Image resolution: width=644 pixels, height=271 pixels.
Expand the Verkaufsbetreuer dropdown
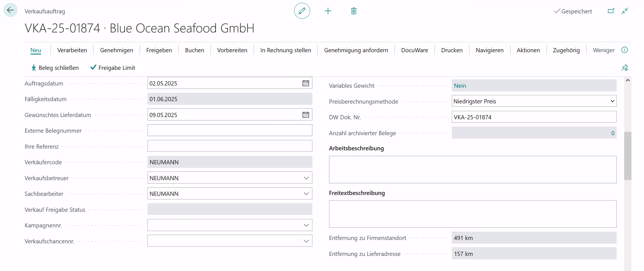pyautogui.click(x=306, y=178)
